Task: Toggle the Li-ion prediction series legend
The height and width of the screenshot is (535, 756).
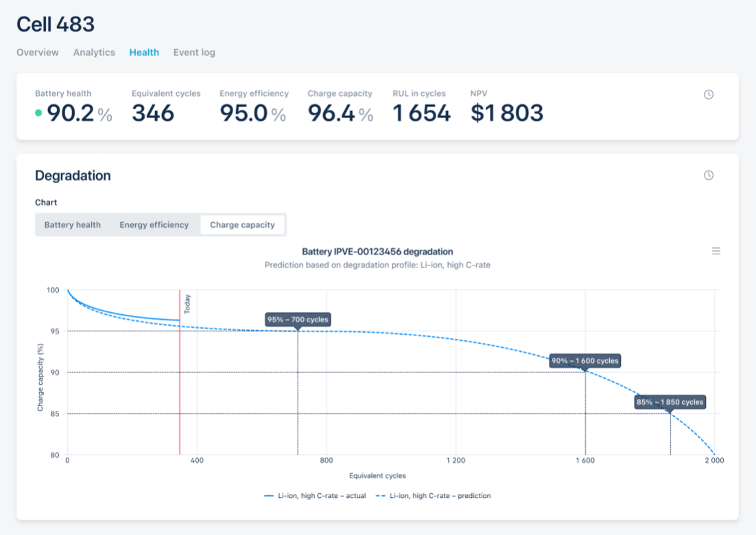Action: pyautogui.click(x=433, y=495)
